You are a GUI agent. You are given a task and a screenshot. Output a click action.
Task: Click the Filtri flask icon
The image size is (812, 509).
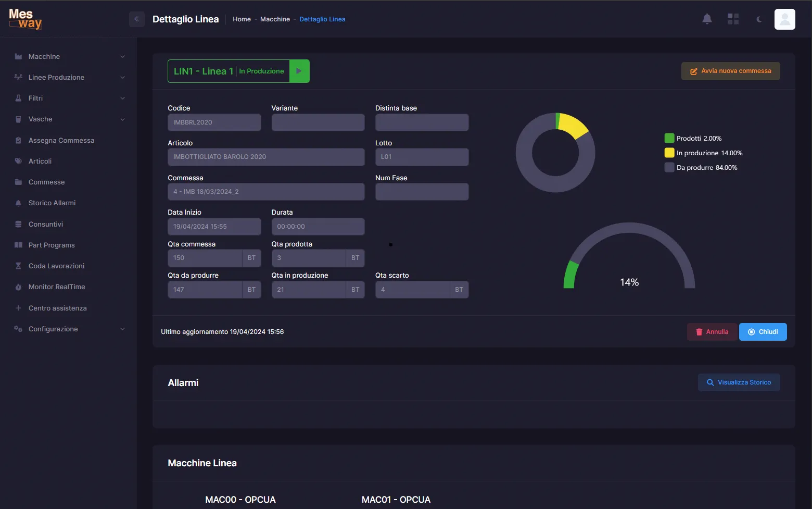point(18,98)
